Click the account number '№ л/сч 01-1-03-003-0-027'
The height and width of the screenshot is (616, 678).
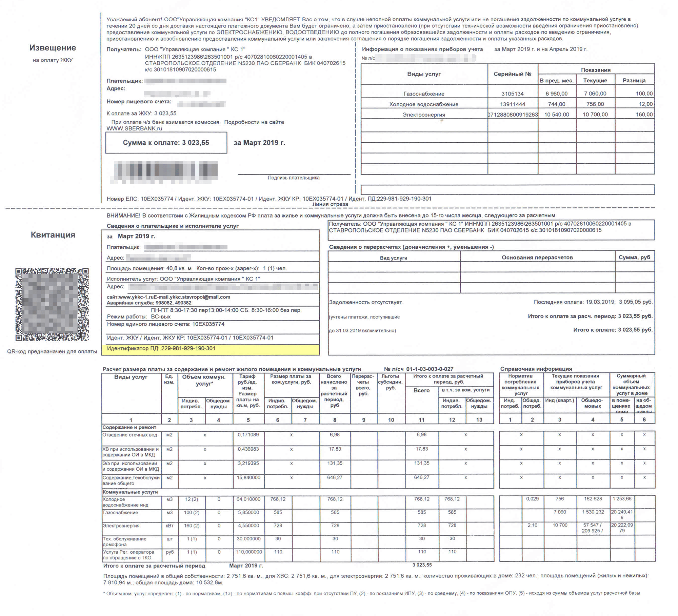419,369
